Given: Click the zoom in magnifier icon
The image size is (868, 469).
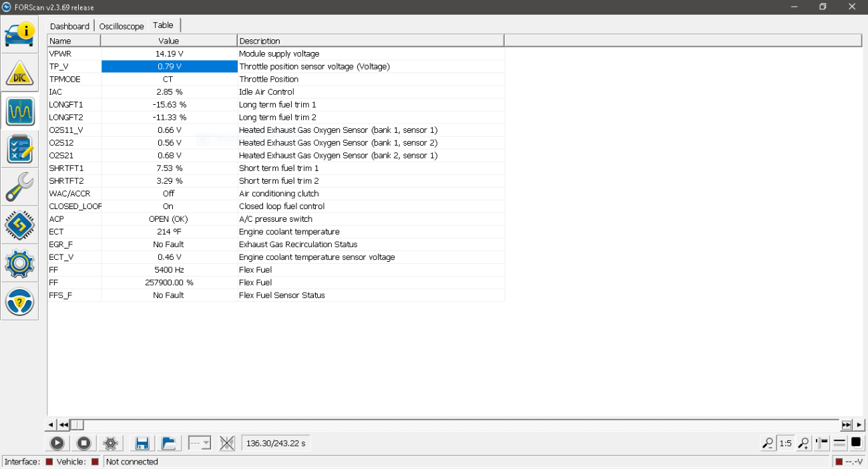Looking at the screenshot, I should (804, 443).
